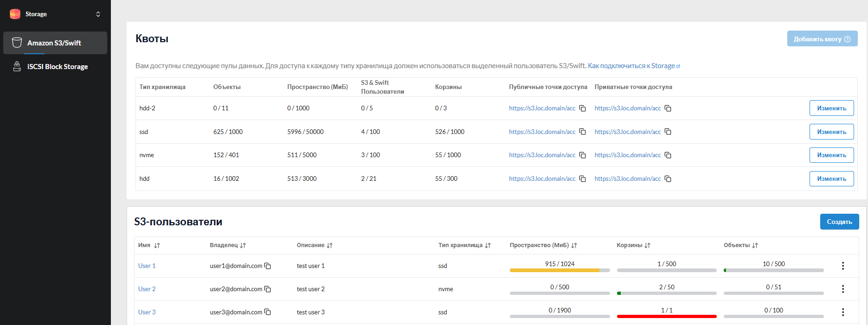Click the Квоты section heading

[x=152, y=38]
